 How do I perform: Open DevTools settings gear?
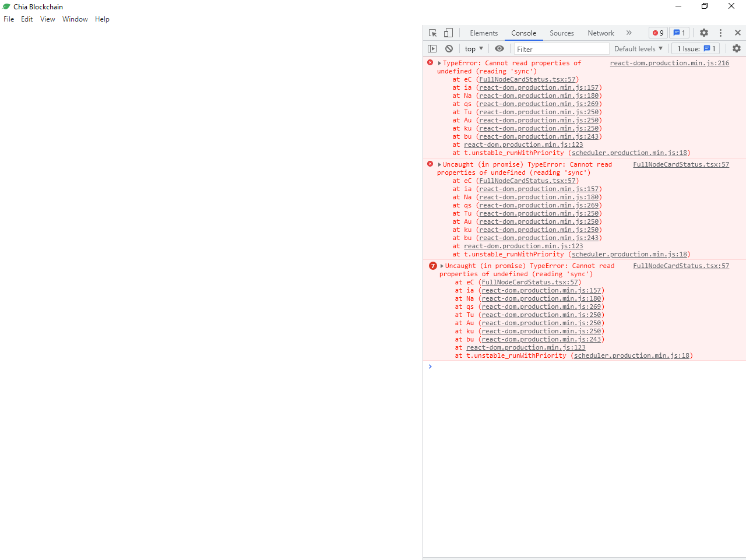704,33
